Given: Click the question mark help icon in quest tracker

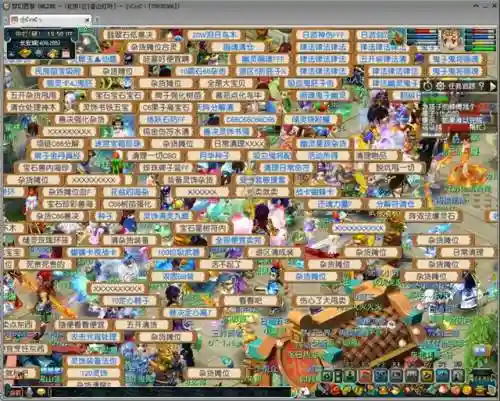Looking at the screenshot, I should tap(481, 86).
